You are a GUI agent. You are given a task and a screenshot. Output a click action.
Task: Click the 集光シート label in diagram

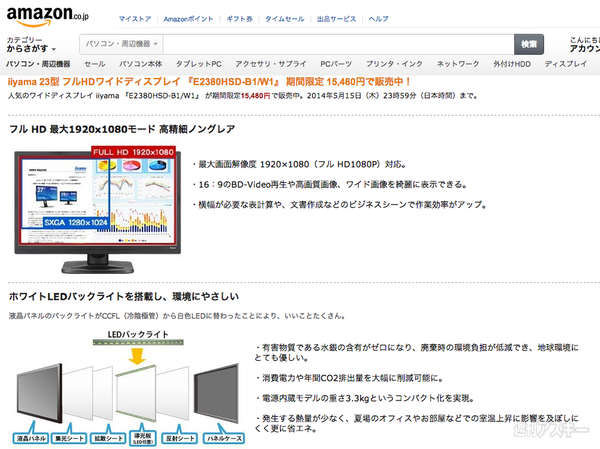[x=69, y=438]
